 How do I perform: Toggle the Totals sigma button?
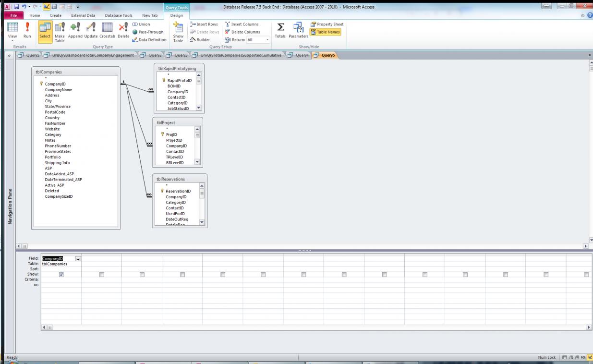(280, 31)
